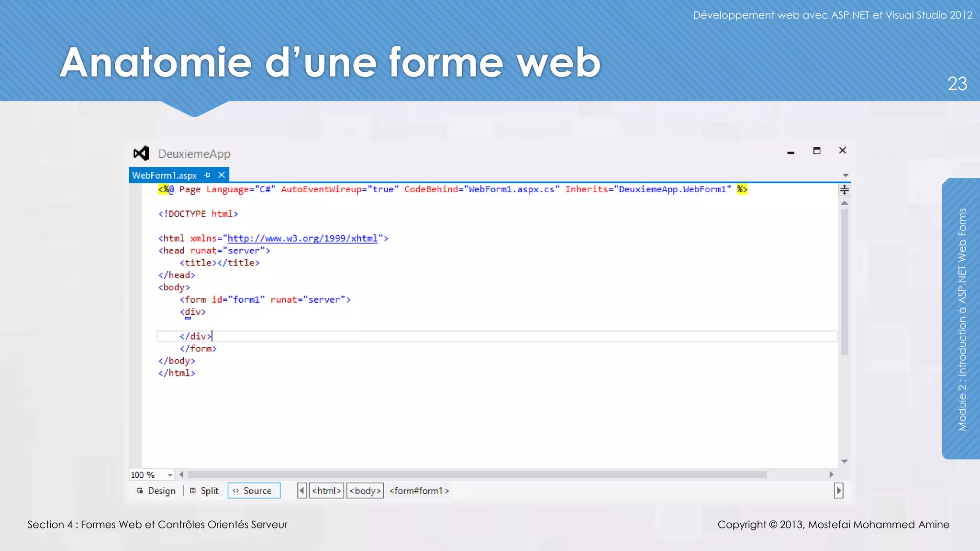The width and height of the screenshot is (980, 551).
Task: Click horizontal scrollbar right arrow
Action: pyautogui.click(x=831, y=474)
